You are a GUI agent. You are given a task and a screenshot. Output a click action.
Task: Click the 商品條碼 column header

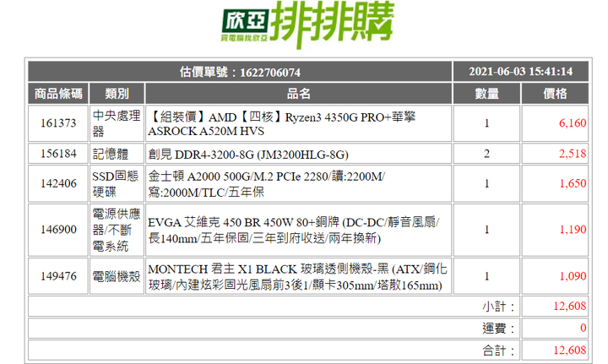(58, 94)
